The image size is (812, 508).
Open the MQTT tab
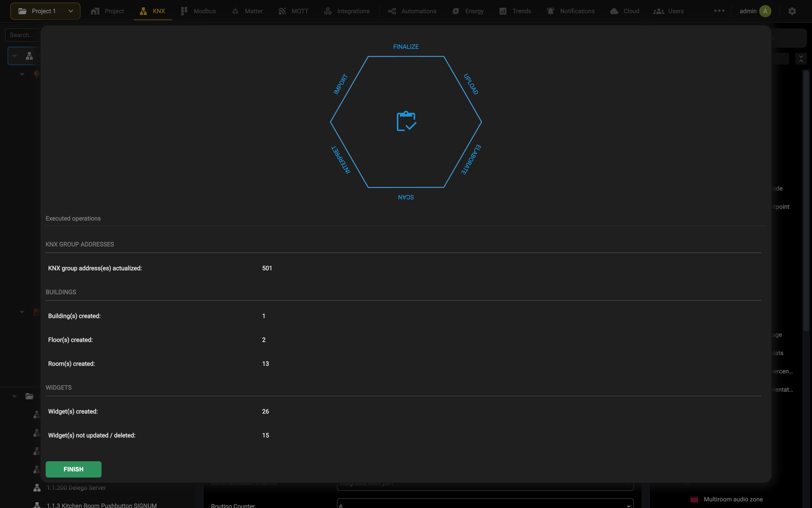tap(293, 11)
